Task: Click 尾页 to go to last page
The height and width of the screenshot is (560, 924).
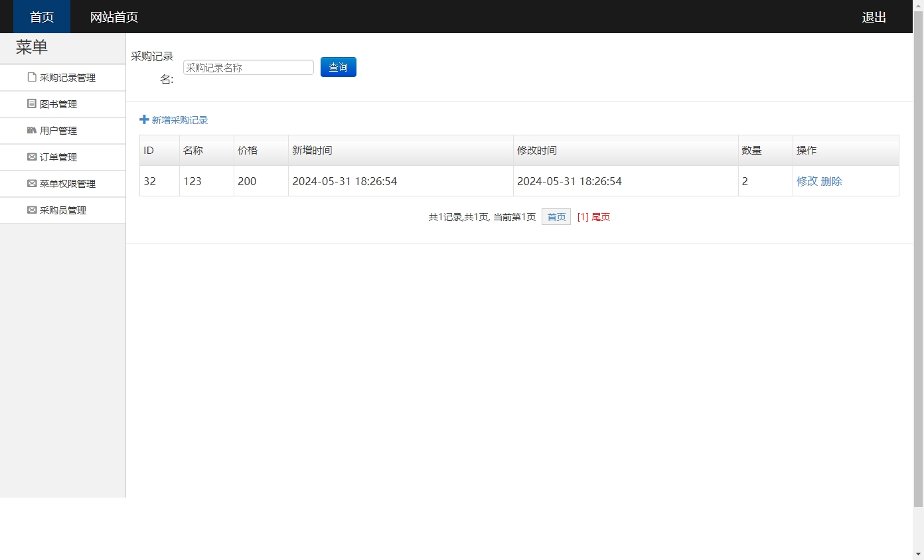Action: pos(601,216)
